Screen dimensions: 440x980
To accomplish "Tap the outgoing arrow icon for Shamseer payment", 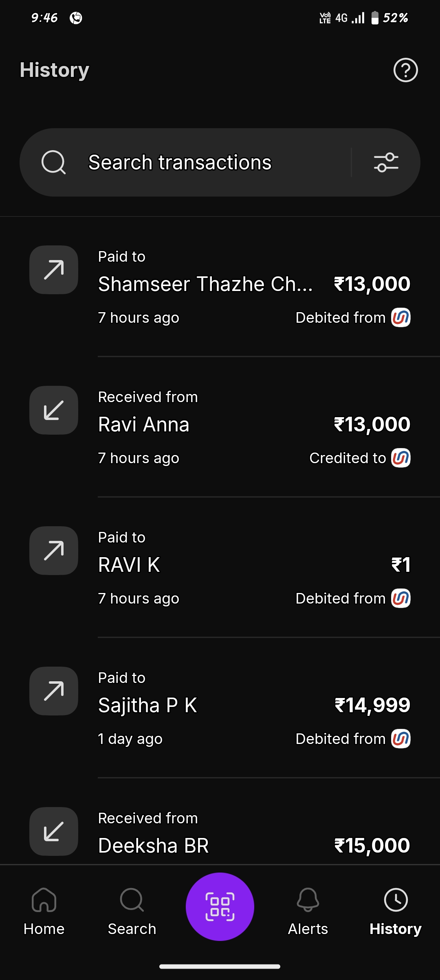I will [54, 270].
